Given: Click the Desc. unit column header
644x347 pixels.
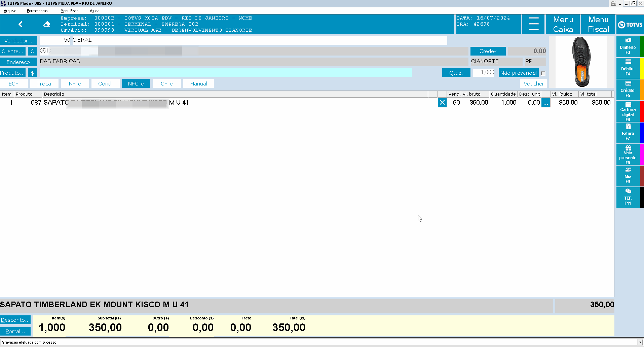Looking at the screenshot, I should (x=529, y=94).
